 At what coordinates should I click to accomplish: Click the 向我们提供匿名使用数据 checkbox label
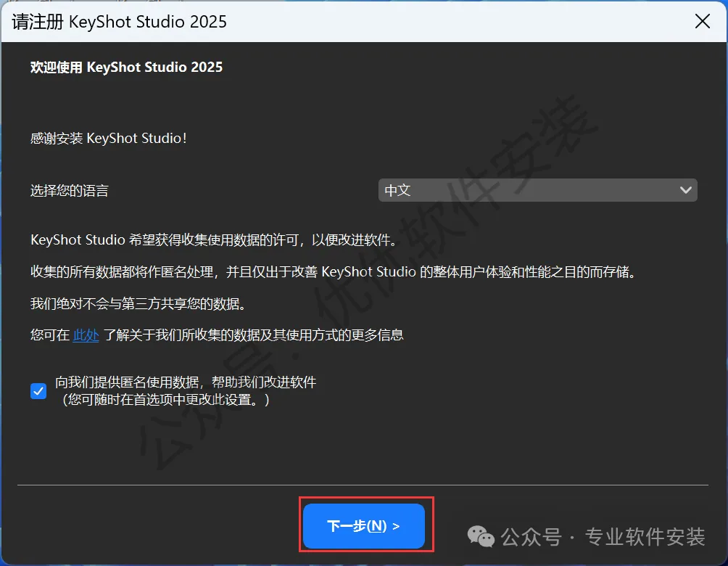tap(186, 391)
